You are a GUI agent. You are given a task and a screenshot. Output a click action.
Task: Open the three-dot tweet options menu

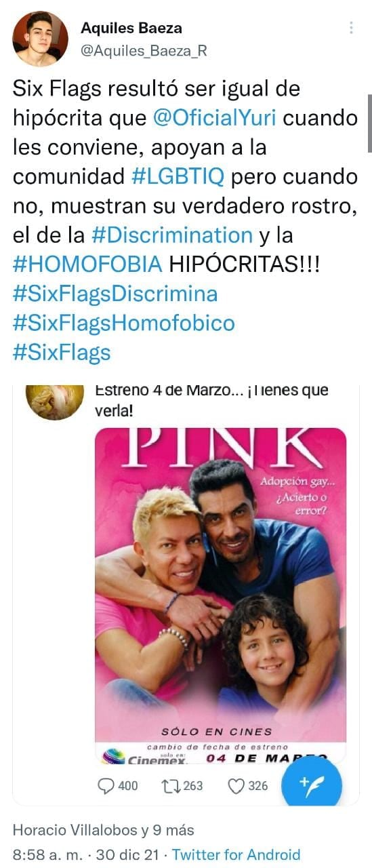pos(351,28)
